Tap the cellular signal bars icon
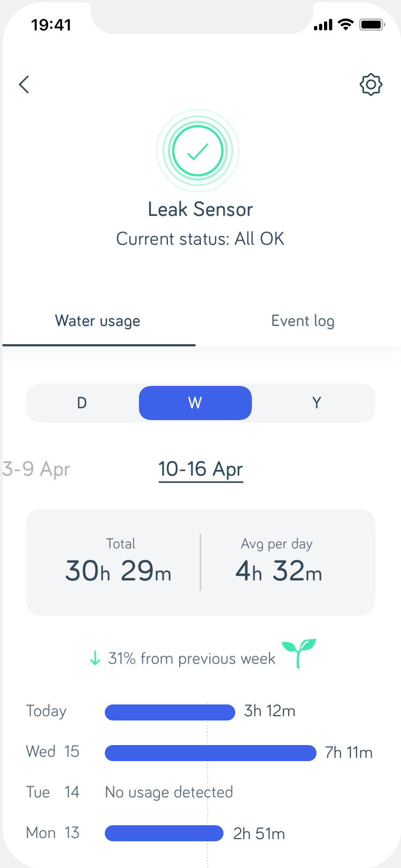 (323, 25)
